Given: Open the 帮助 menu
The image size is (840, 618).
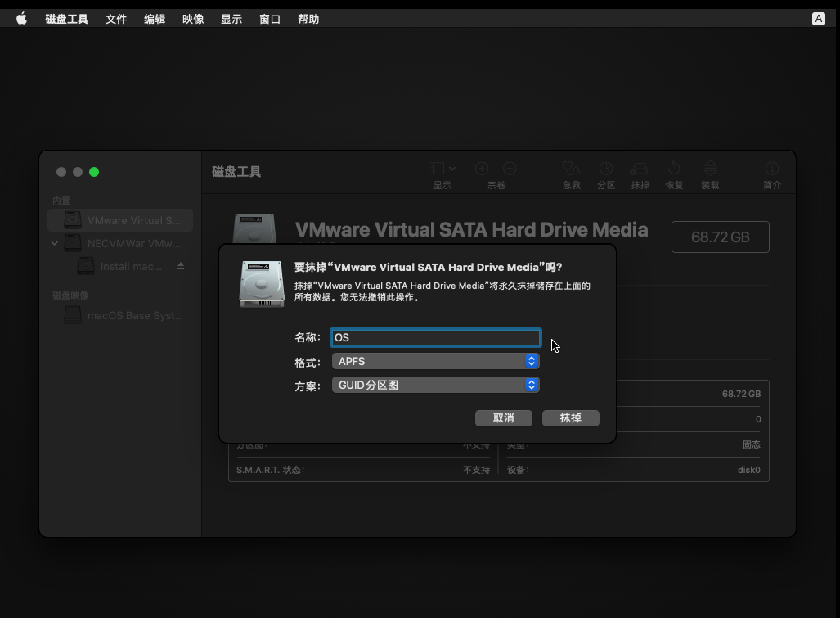Looking at the screenshot, I should [x=308, y=20].
